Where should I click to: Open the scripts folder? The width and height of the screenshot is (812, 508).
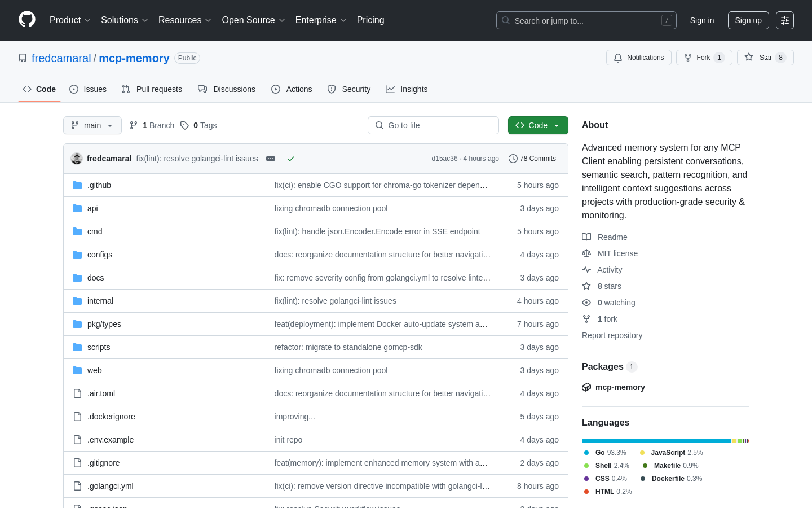[99, 347]
